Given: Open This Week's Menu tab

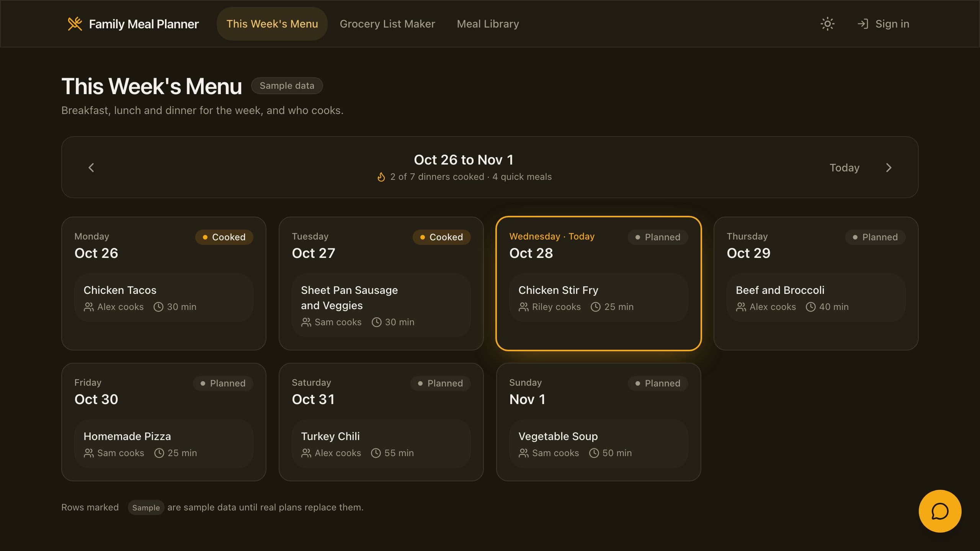Looking at the screenshot, I should pyautogui.click(x=272, y=24).
